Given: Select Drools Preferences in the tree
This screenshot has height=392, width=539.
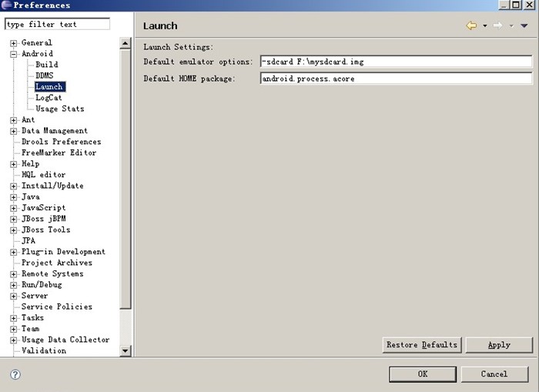Looking at the screenshot, I should click(x=61, y=142).
